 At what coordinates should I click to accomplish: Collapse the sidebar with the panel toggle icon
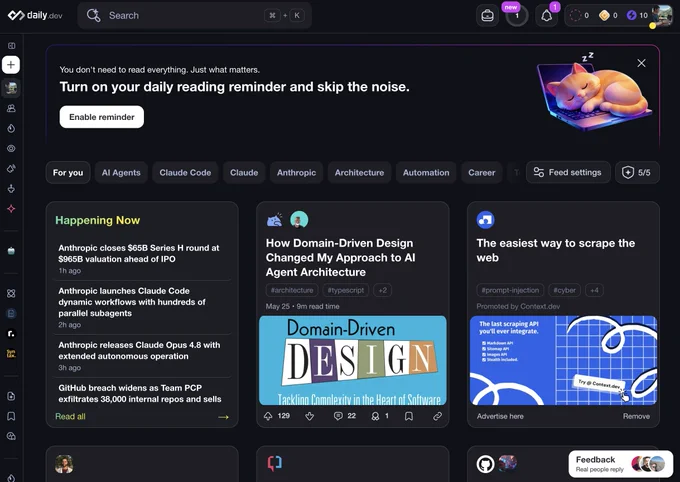(12, 46)
